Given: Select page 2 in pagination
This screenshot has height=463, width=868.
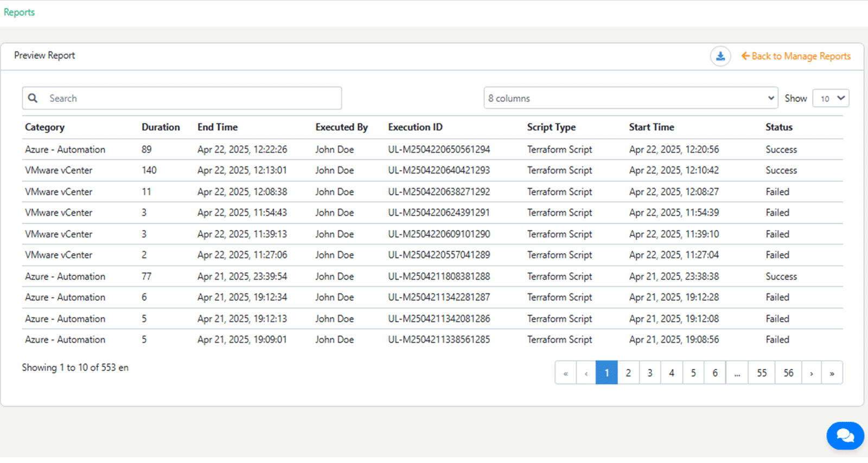Looking at the screenshot, I should [x=628, y=373].
